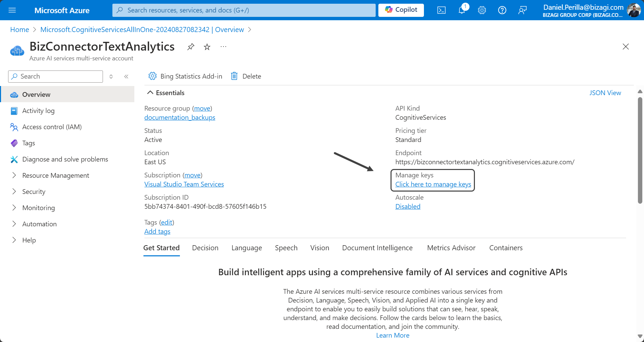Screen dimensions: 644x342
Task: Click here to manage keys link
Action: coord(433,184)
